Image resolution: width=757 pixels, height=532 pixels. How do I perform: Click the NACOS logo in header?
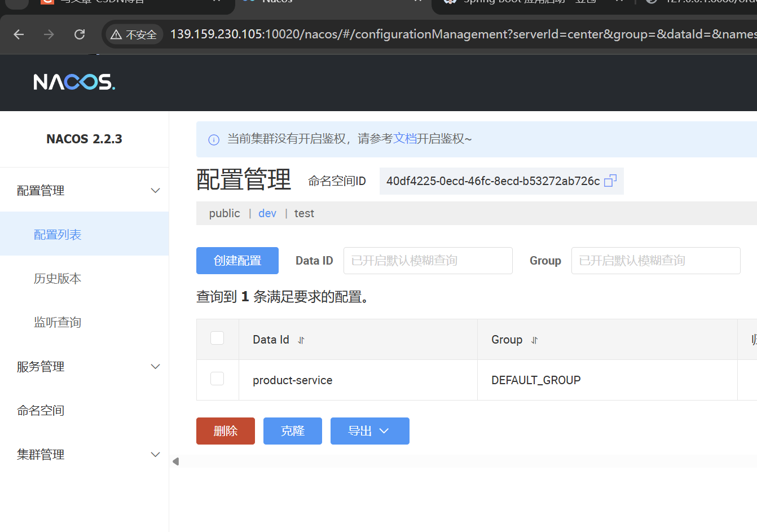coord(74,82)
